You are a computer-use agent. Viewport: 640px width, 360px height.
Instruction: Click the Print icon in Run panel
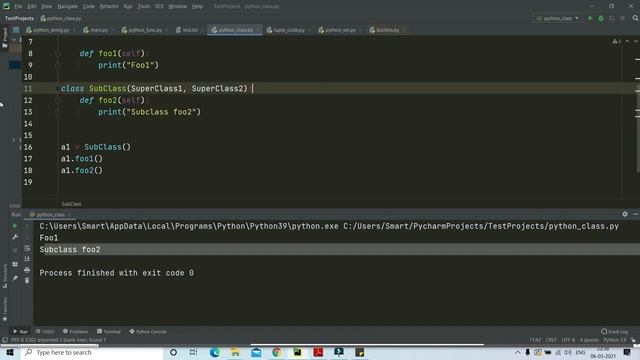[x=27, y=270]
